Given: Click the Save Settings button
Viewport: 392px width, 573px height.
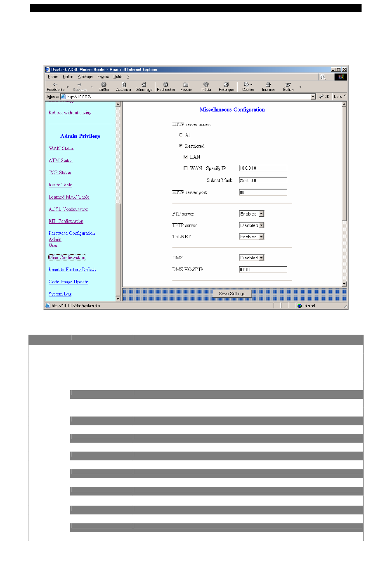Looking at the screenshot, I should [232, 294].
